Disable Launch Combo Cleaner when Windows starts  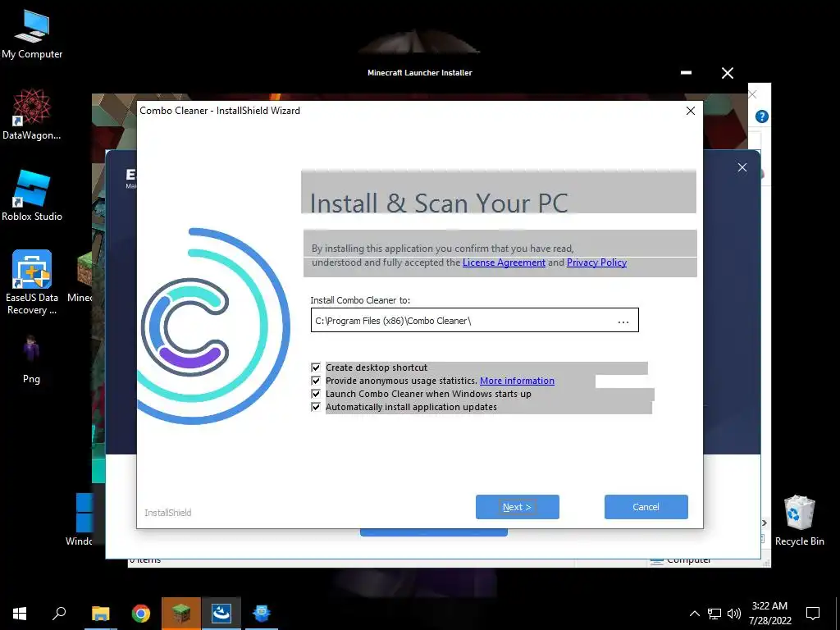(x=316, y=394)
